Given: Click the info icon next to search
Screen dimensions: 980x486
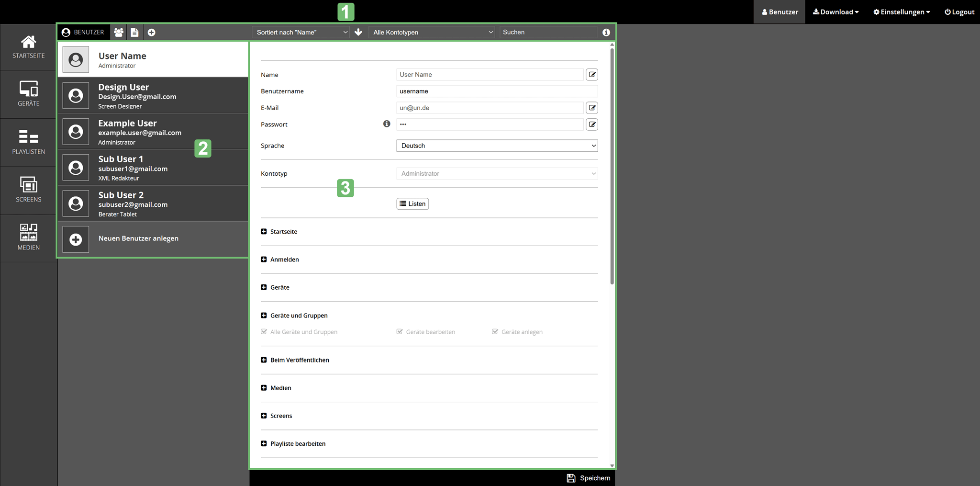Looking at the screenshot, I should coord(606,32).
